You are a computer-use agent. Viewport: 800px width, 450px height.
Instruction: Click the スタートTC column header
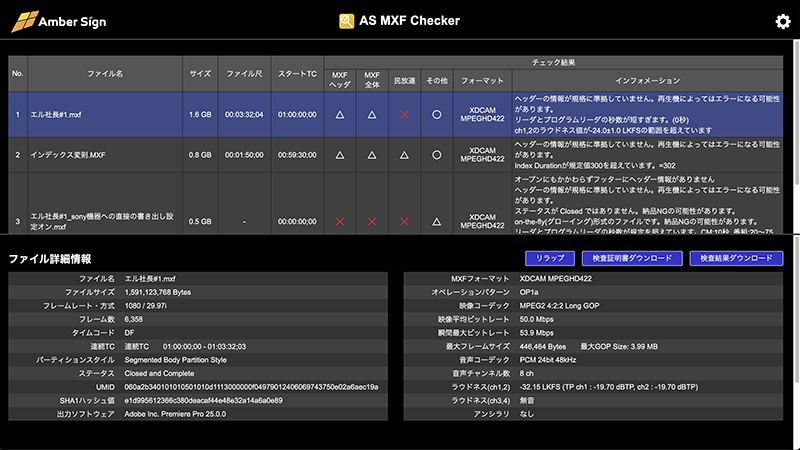(x=297, y=73)
